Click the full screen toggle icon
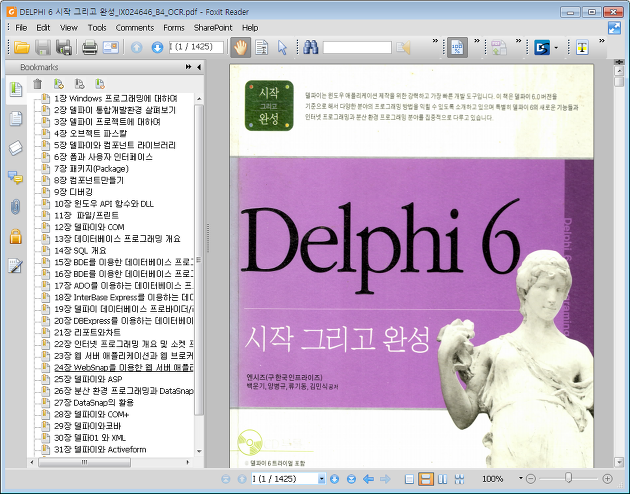This screenshot has width=630, height=494. pyautogui.click(x=614, y=28)
